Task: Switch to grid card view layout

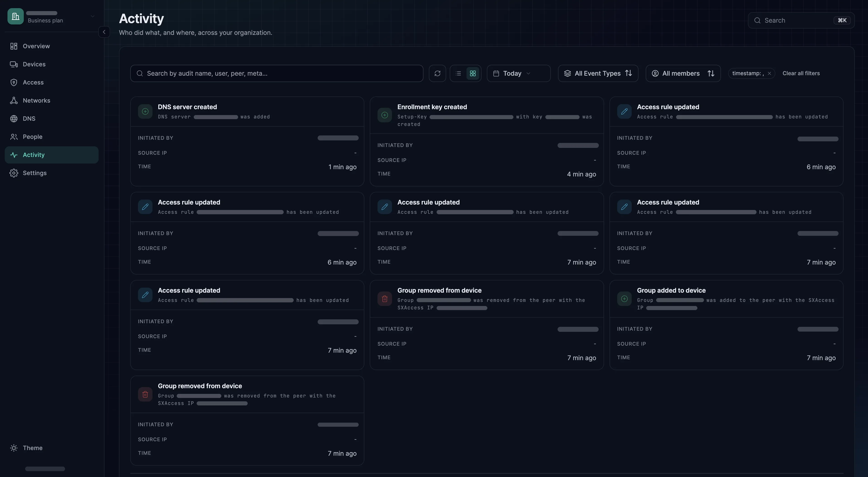Action: tap(473, 73)
